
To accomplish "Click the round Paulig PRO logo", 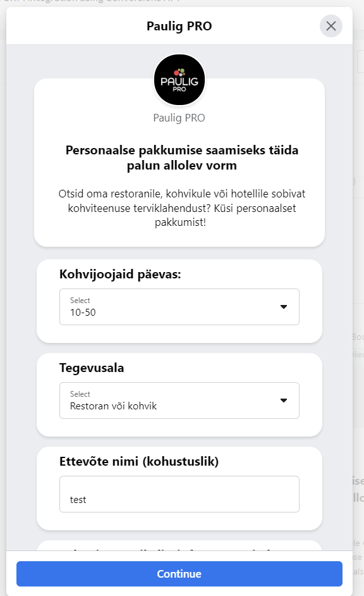I will tap(179, 80).
